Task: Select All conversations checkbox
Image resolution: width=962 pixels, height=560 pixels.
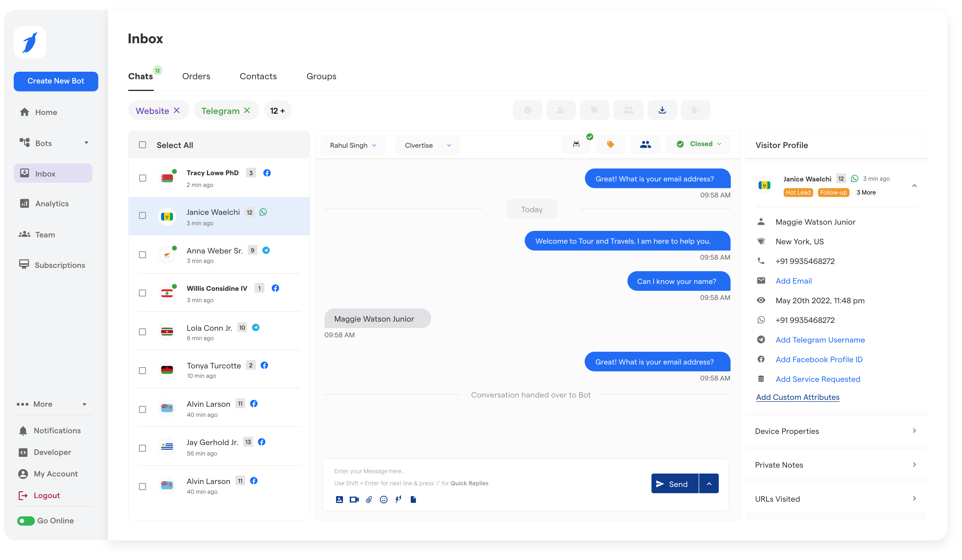Action: [142, 145]
